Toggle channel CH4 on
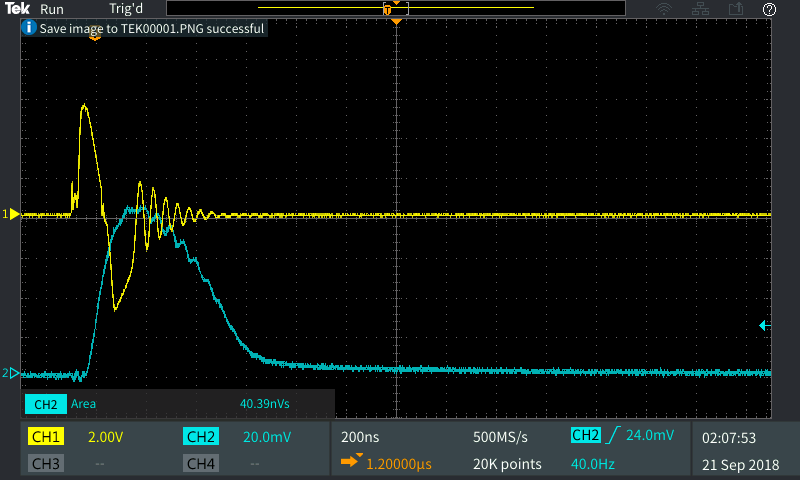Screen dimensions: 800x480 click(201, 464)
